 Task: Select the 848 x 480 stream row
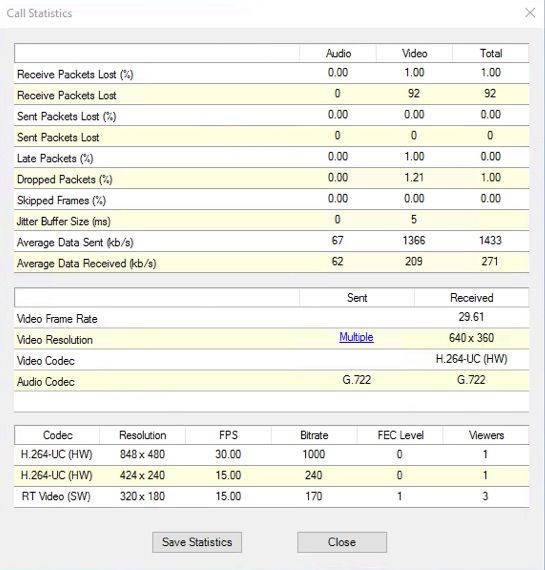click(272, 454)
